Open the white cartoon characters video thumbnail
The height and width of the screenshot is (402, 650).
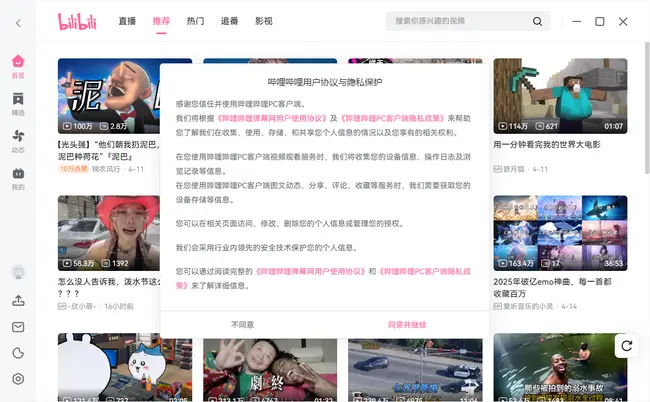click(125, 369)
